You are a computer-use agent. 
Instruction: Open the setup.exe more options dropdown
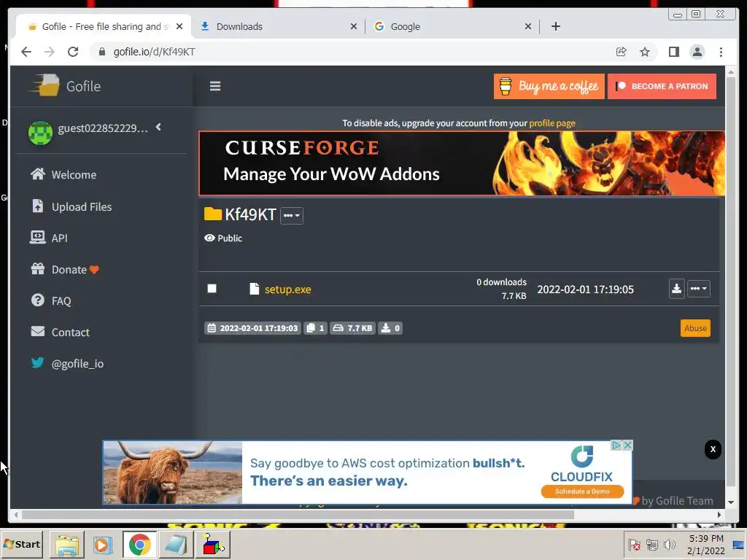(698, 289)
